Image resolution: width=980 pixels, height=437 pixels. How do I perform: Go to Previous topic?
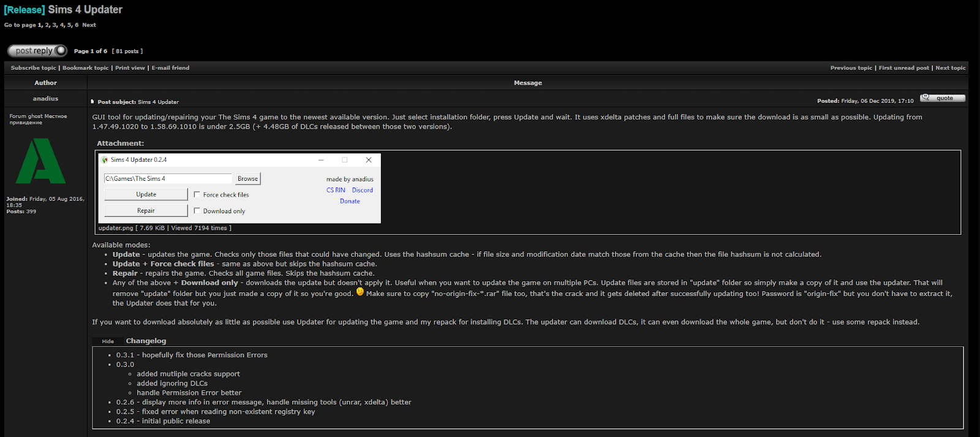pyautogui.click(x=851, y=68)
